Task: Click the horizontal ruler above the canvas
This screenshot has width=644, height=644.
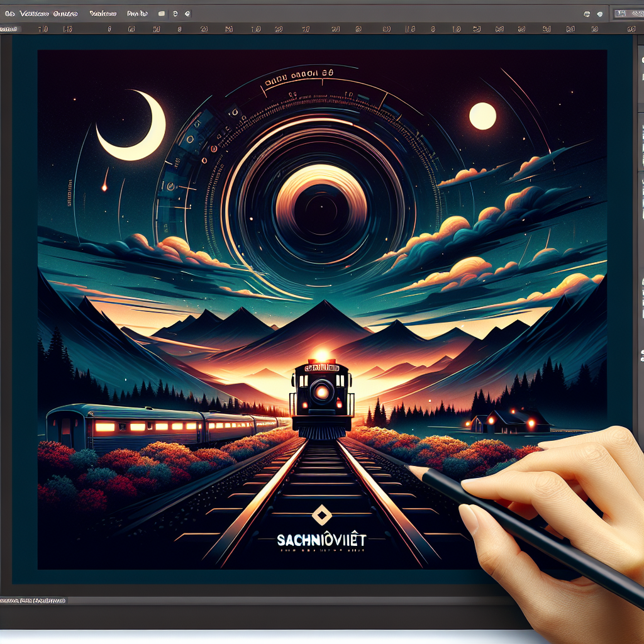Action: [314, 29]
